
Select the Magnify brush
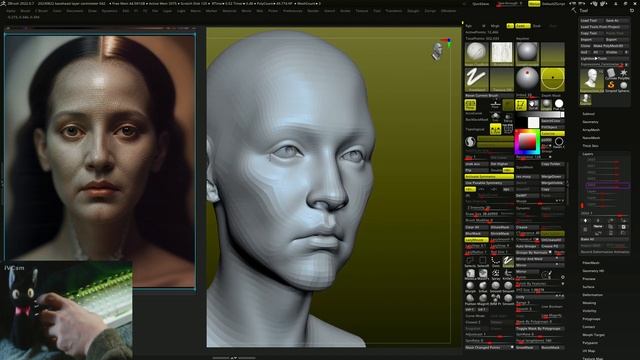point(483,299)
